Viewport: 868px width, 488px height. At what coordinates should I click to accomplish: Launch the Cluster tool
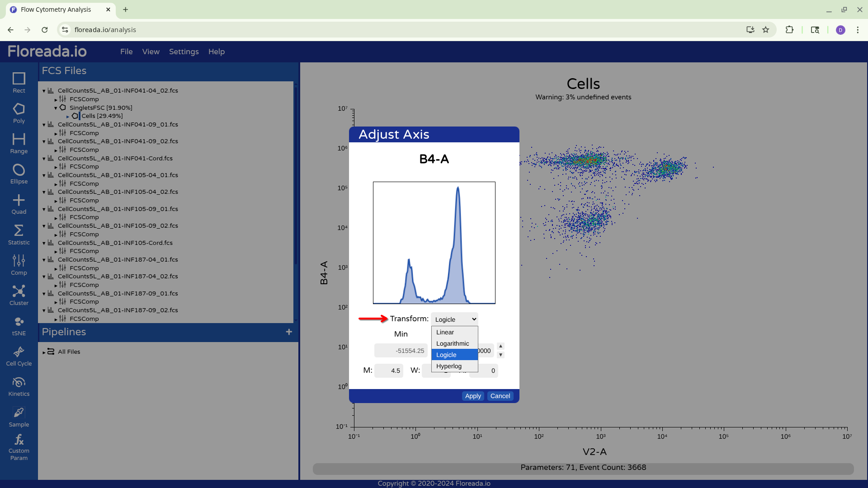point(19,295)
